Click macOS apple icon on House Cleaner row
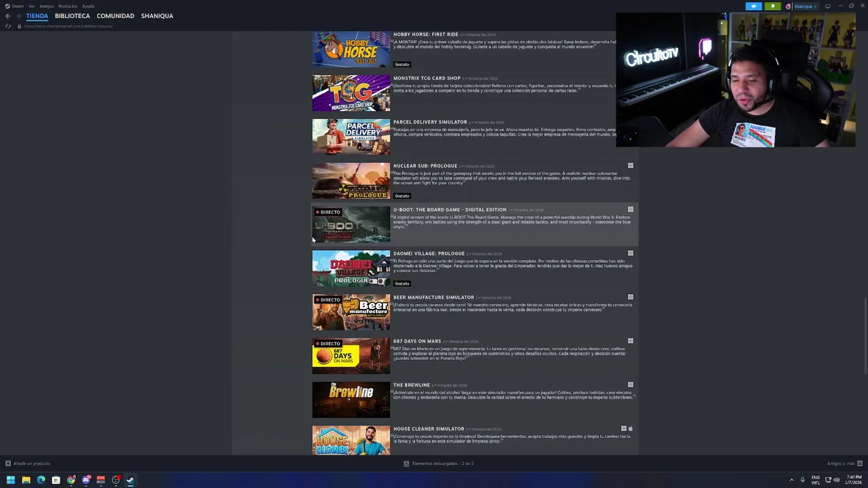 click(x=630, y=428)
